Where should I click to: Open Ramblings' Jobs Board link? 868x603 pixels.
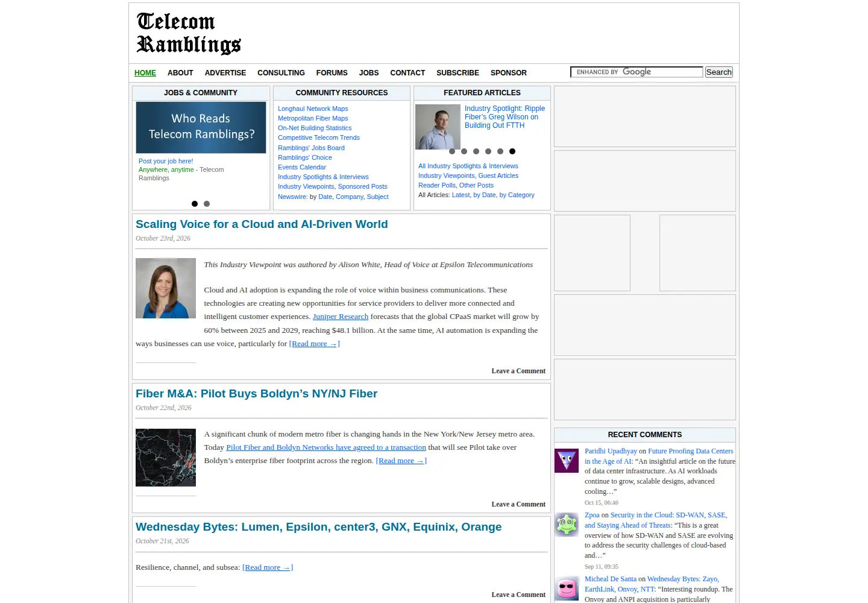[311, 148]
